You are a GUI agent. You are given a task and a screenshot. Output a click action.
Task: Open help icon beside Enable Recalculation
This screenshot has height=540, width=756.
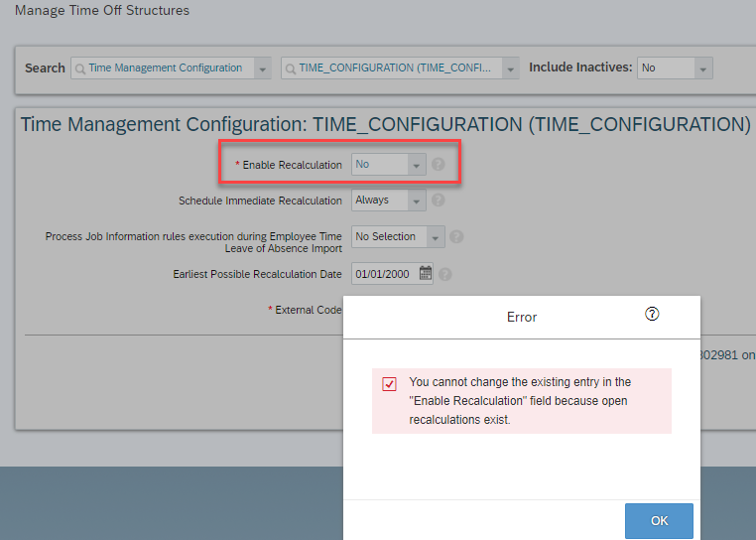click(x=438, y=165)
